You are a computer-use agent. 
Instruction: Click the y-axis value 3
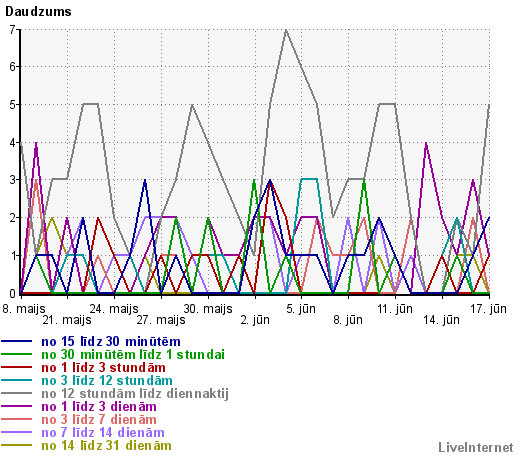[13, 180]
